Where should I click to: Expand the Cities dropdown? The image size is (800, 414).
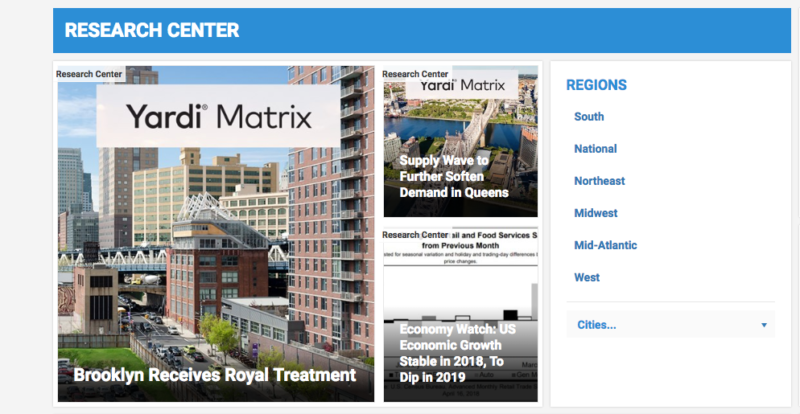(670, 325)
